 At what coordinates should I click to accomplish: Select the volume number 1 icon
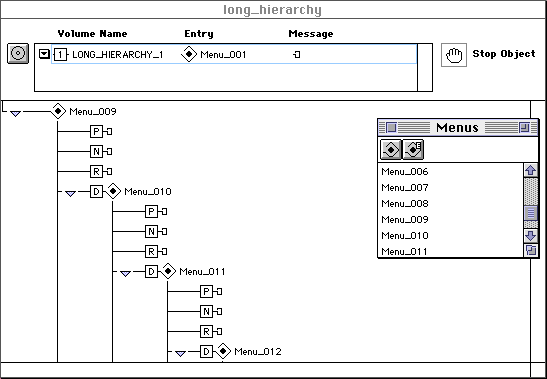pyautogui.click(x=61, y=54)
